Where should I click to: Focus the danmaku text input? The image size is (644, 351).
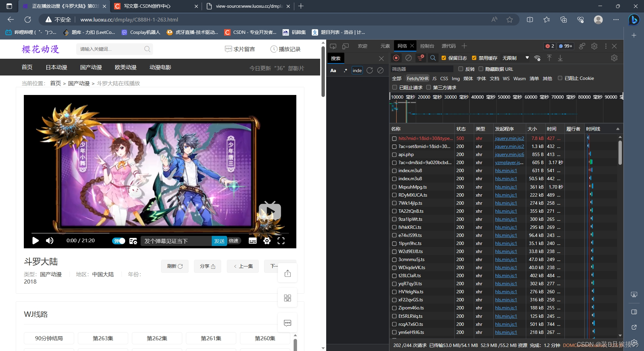[177, 241]
